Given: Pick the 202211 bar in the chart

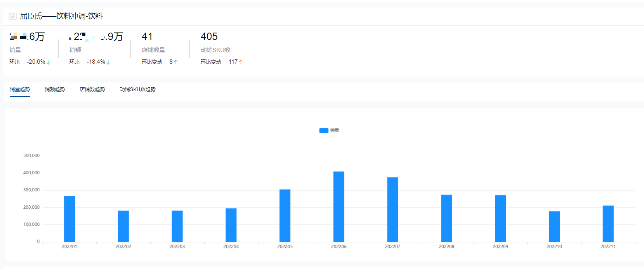Looking at the screenshot, I should [x=608, y=224].
